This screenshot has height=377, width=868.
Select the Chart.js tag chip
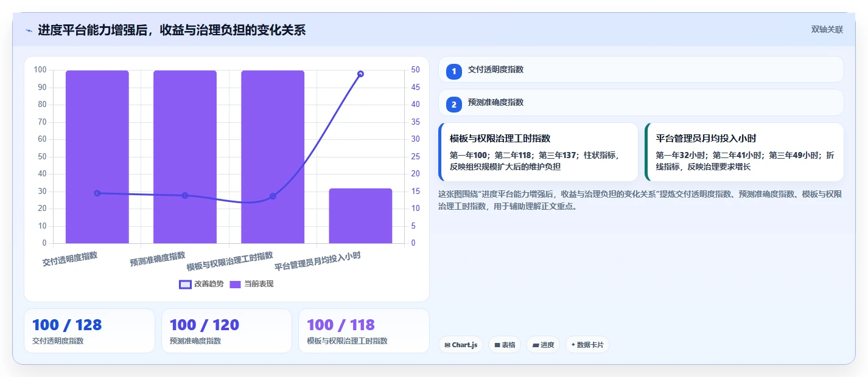click(x=461, y=345)
